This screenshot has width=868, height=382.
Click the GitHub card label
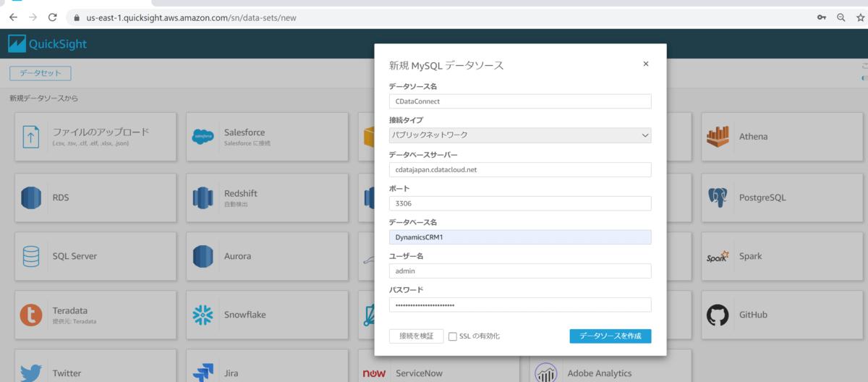tap(753, 315)
